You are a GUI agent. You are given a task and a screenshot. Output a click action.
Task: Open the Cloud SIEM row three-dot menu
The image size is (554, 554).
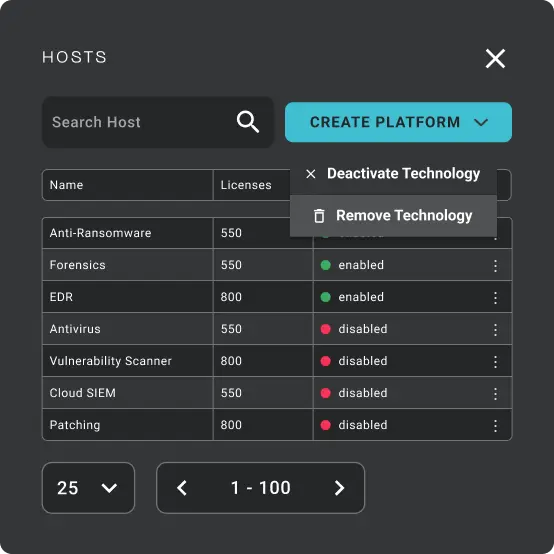(x=495, y=394)
